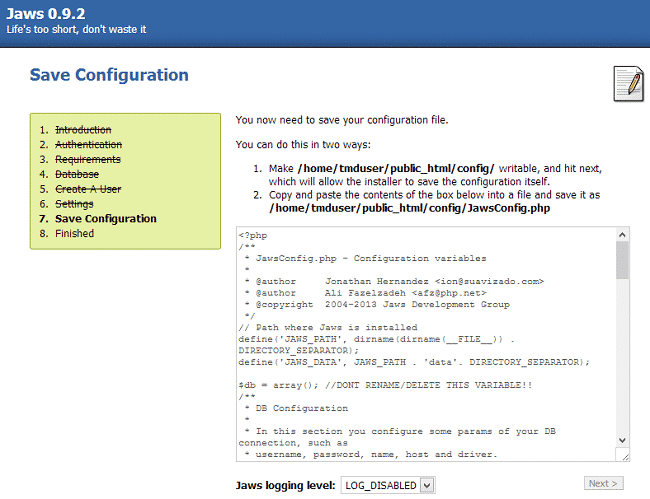Click the scroll up arrow of the configuration box

point(622,234)
